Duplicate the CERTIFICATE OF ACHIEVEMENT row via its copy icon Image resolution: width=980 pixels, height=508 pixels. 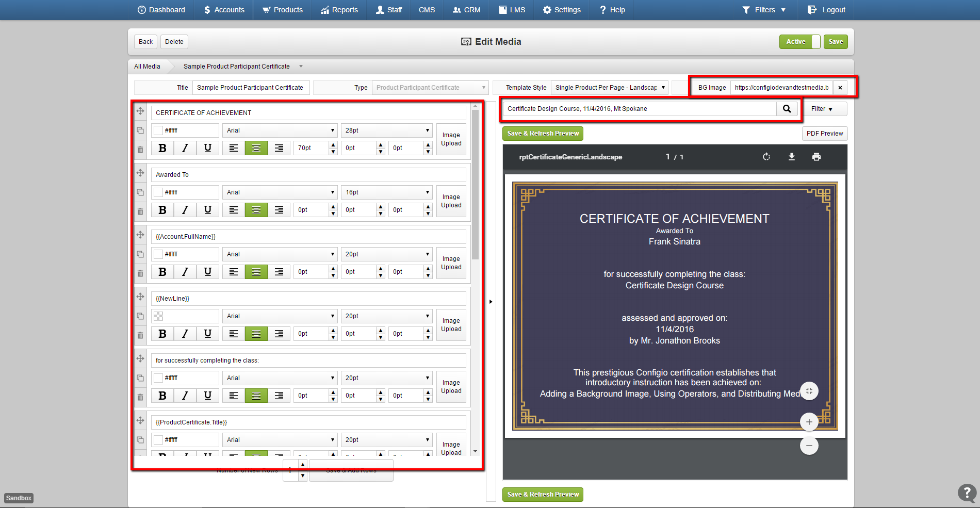[140, 130]
